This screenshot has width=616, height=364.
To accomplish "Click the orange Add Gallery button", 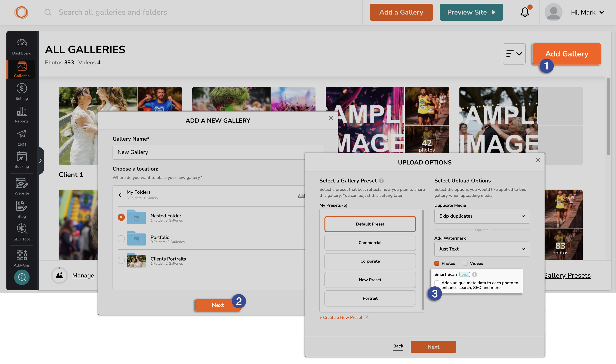I will tap(567, 54).
